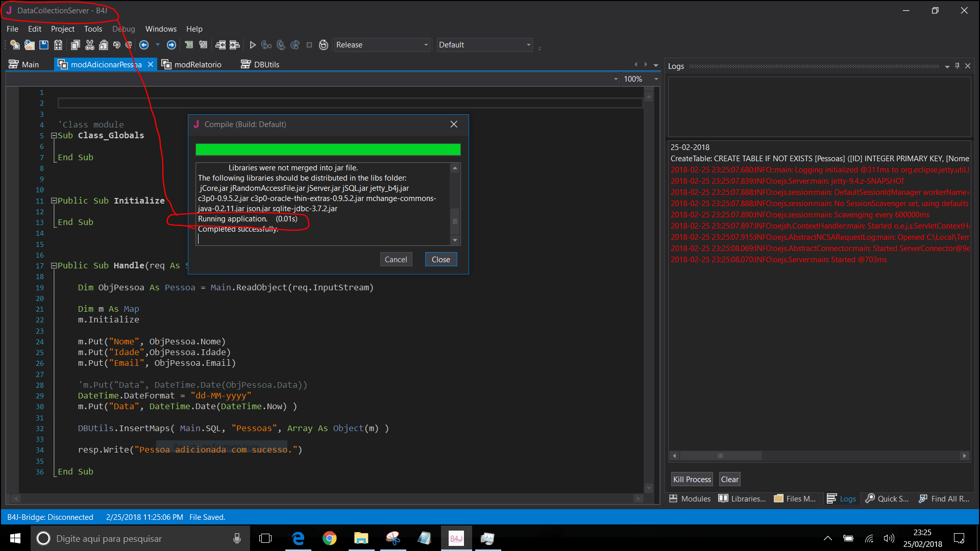
Task: Click the Navigate Forward arrow icon
Action: (x=171, y=45)
